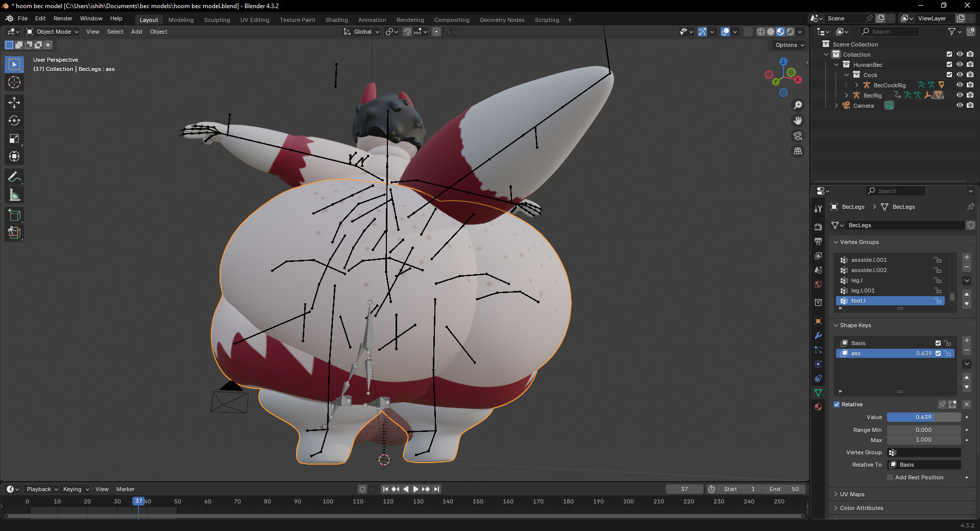This screenshot has height=531, width=980.
Task: Select the foot.l vertex group
Action: [x=890, y=301]
